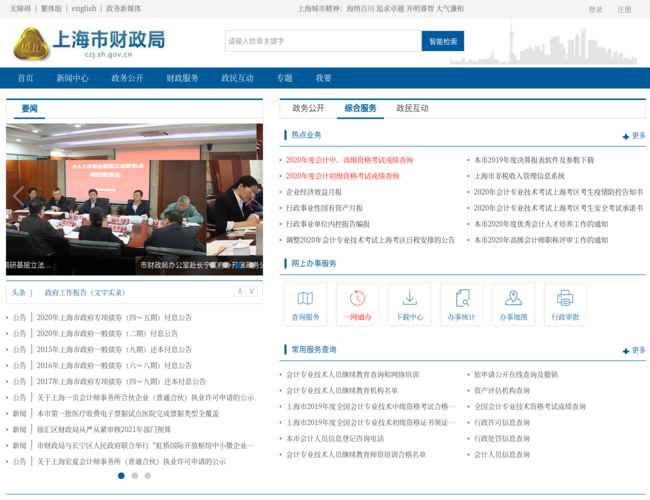Image resolution: width=650 pixels, height=500 pixels.
Task: Switch to 繁体版 in the top bar
Action: pos(51,9)
